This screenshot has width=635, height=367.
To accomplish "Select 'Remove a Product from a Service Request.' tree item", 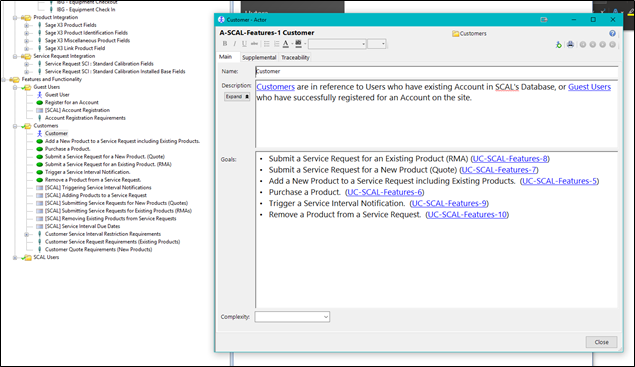I will click(x=93, y=180).
